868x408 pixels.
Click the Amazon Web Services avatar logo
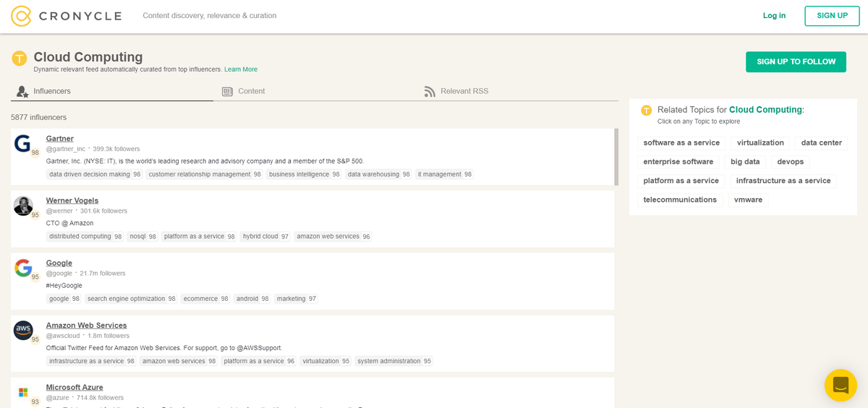[x=23, y=330]
